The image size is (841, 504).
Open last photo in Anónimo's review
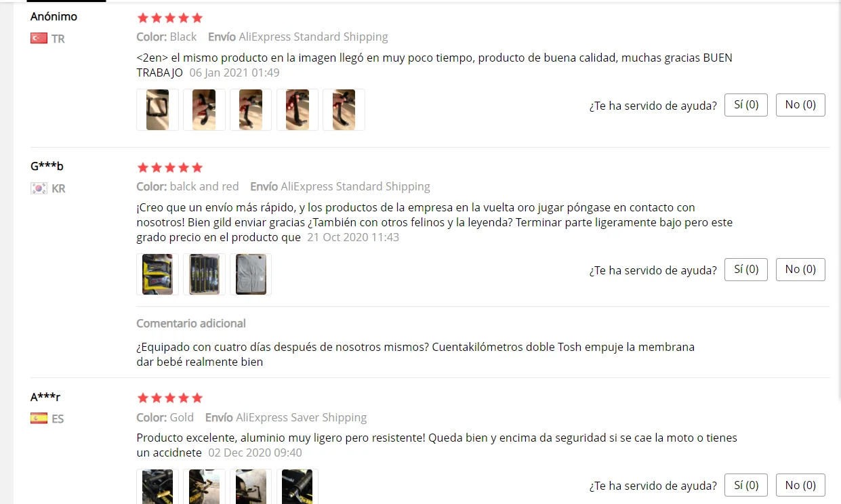coord(344,110)
